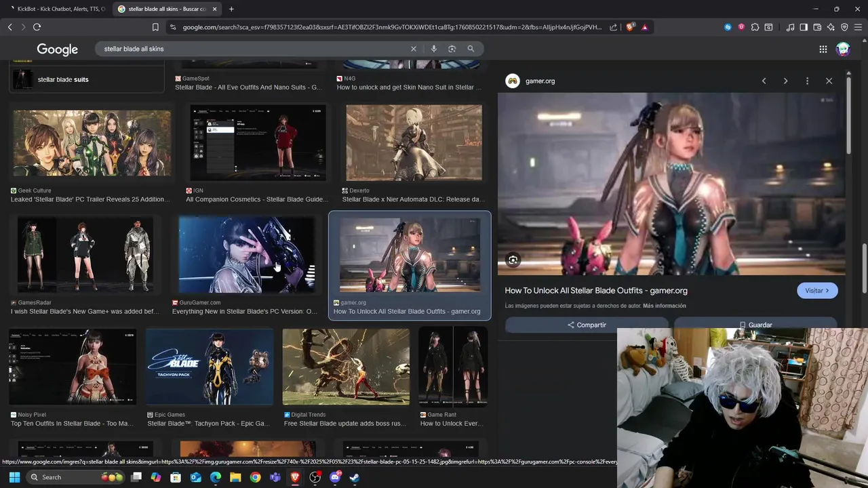This screenshot has height=488, width=868.
Task: Search by image with the Google Lens icon
Action: 452,49
